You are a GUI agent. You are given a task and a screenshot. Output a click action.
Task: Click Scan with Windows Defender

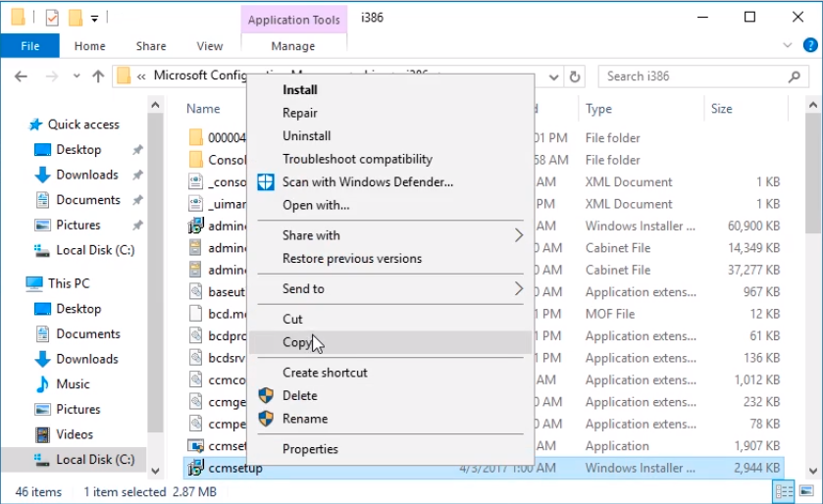click(x=368, y=182)
